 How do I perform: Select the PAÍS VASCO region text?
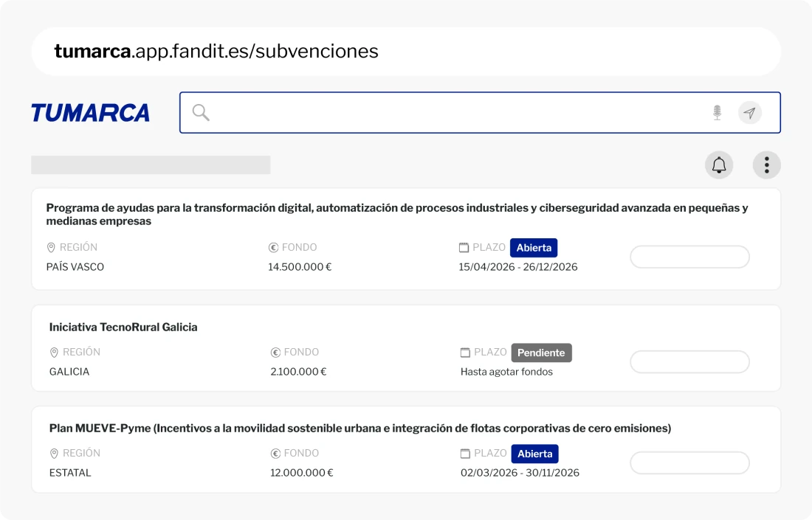click(x=75, y=267)
